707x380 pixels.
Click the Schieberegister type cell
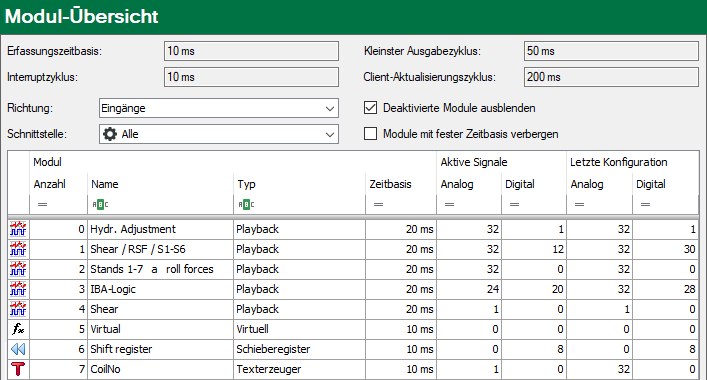click(x=300, y=349)
